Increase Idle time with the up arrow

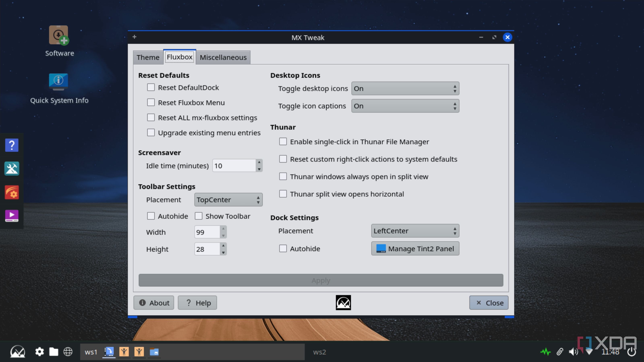[x=259, y=162]
